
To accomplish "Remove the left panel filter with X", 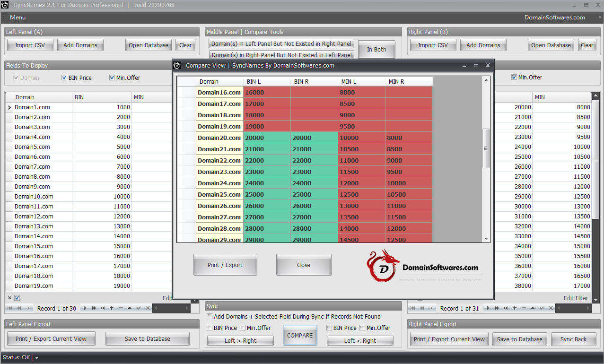I will tap(9, 298).
